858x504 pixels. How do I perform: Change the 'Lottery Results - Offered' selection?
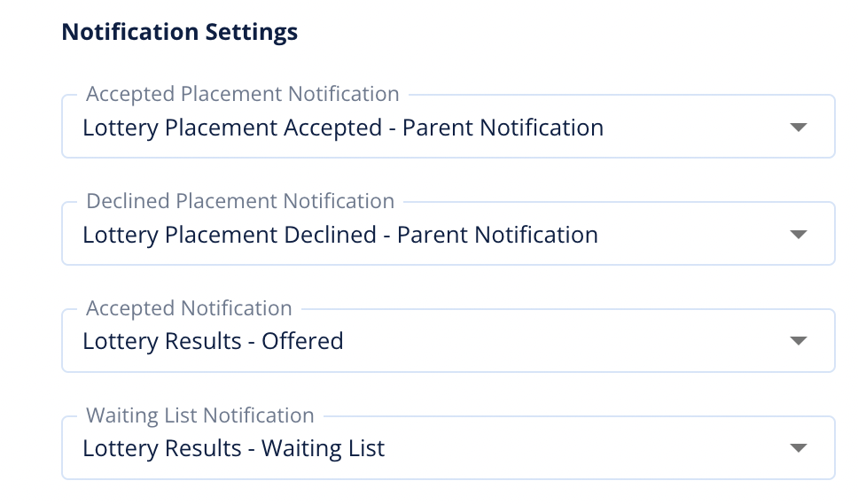click(x=213, y=341)
